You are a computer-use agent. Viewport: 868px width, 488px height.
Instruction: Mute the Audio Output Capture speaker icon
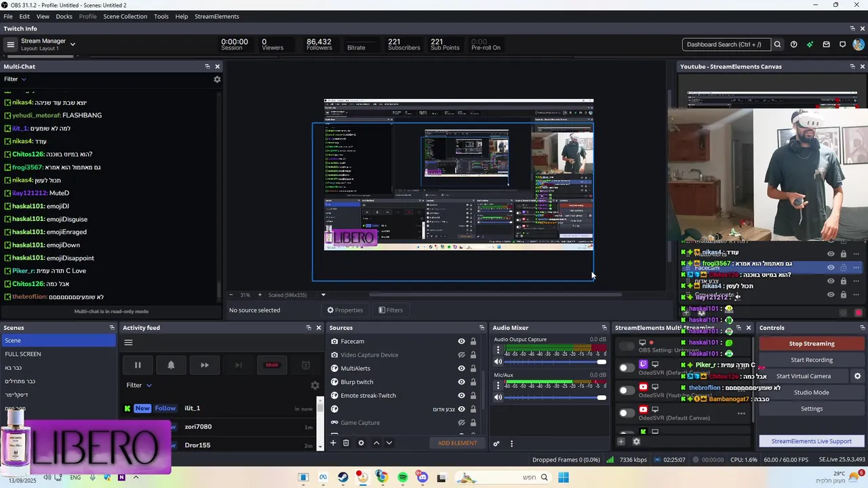[498, 362]
